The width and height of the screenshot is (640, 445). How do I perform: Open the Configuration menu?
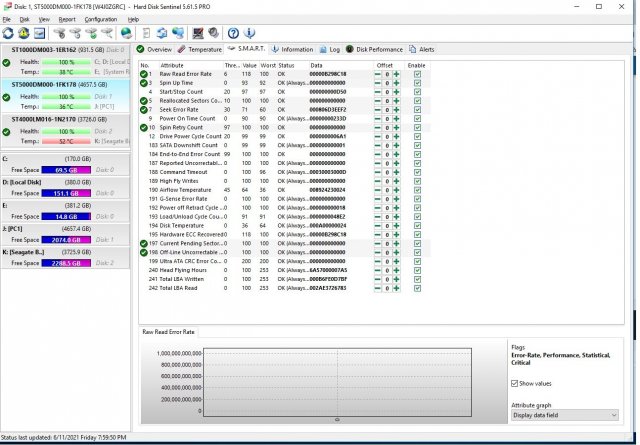pos(100,19)
